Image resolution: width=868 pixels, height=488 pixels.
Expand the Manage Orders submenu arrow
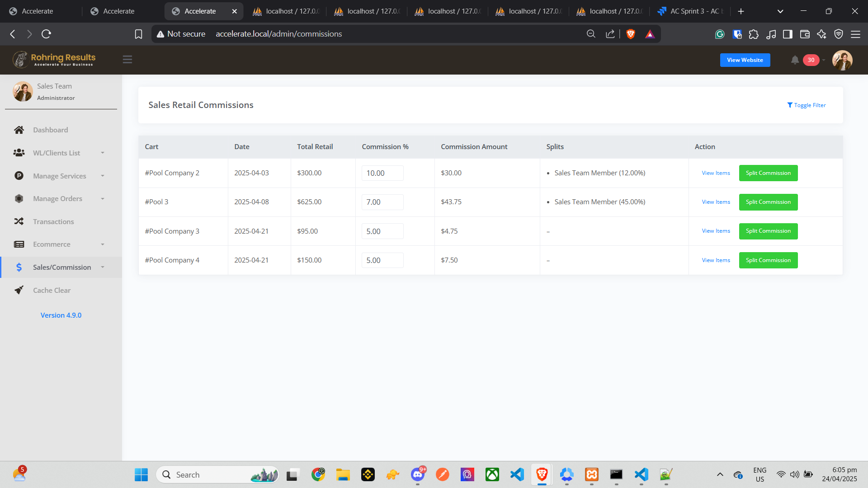click(x=103, y=199)
